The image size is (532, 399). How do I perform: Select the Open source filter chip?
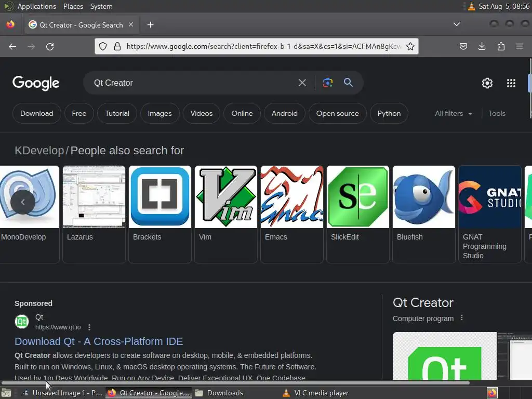click(x=338, y=113)
